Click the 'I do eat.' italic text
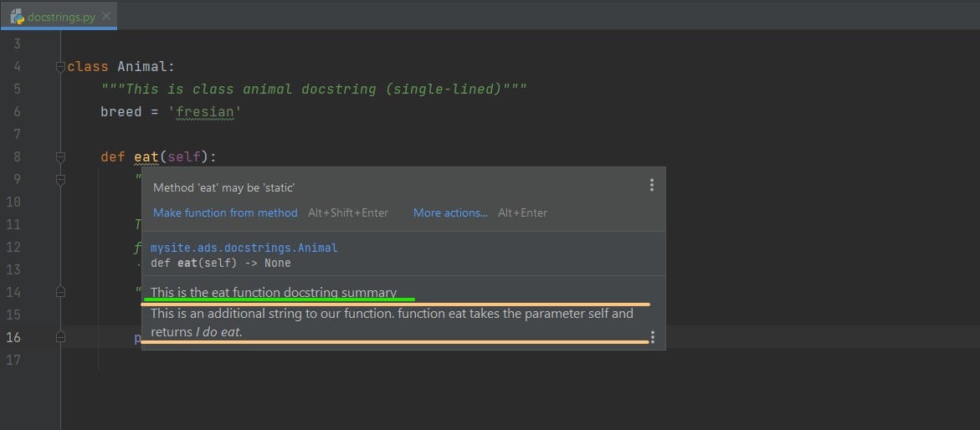The image size is (980, 430). click(218, 332)
